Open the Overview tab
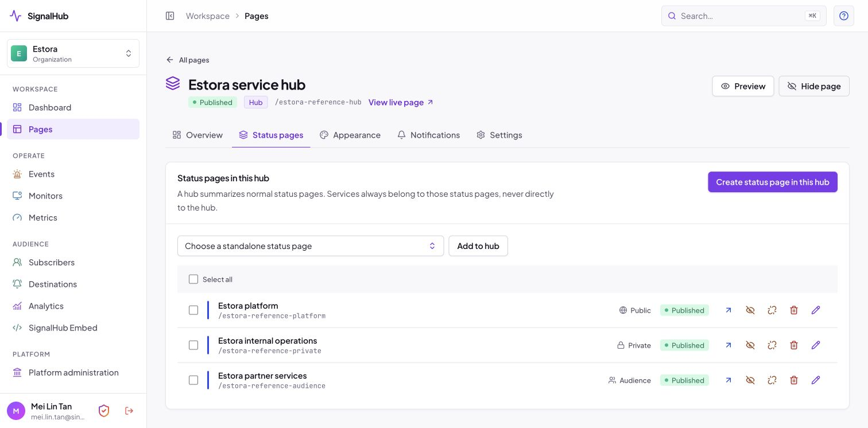This screenshot has width=868, height=428. pyautogui.click(x=197, y=135)
